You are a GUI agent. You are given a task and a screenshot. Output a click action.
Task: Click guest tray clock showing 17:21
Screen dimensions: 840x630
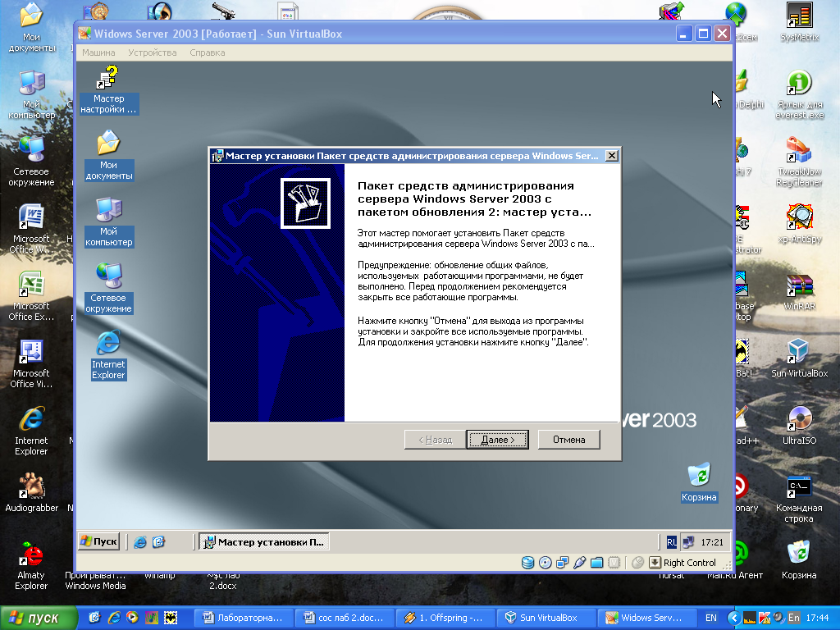click(x=712, y=542)
